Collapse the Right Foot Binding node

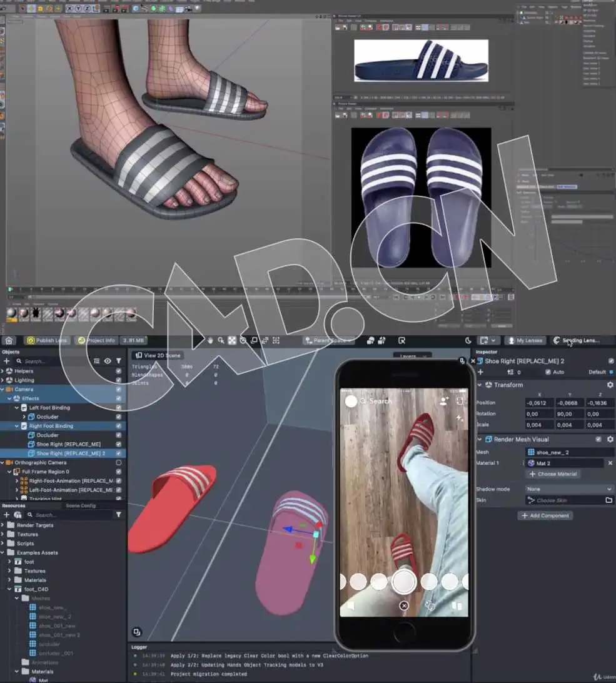pyautogui.click(x=17, y=425)
